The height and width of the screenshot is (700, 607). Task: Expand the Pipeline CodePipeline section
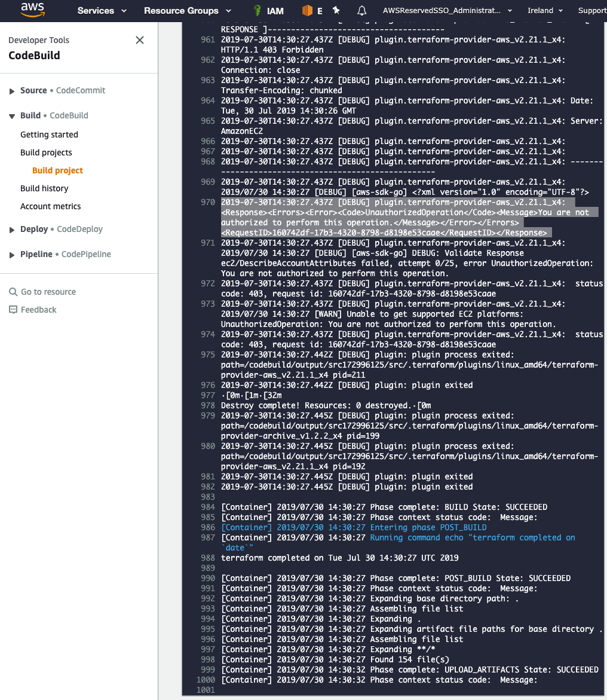coord(11,255)
